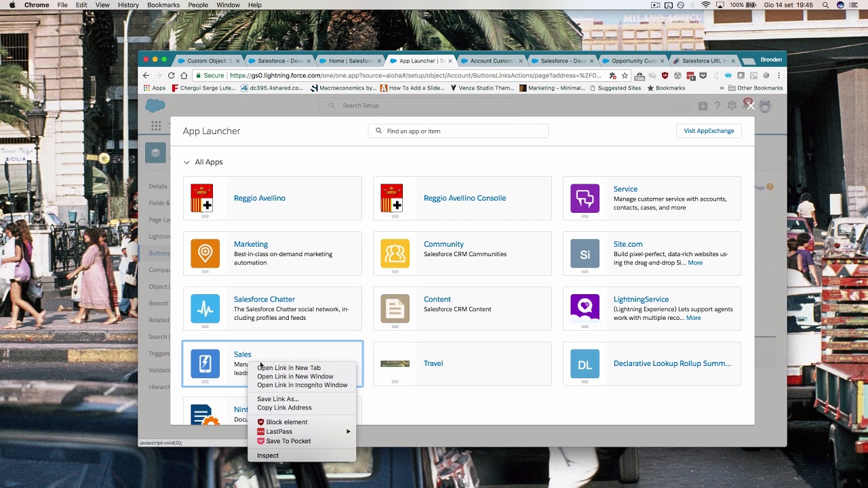This screenshot has height=488, width=868.
Task: Bookmark this page with the star icon
Action: coord(625,75)
